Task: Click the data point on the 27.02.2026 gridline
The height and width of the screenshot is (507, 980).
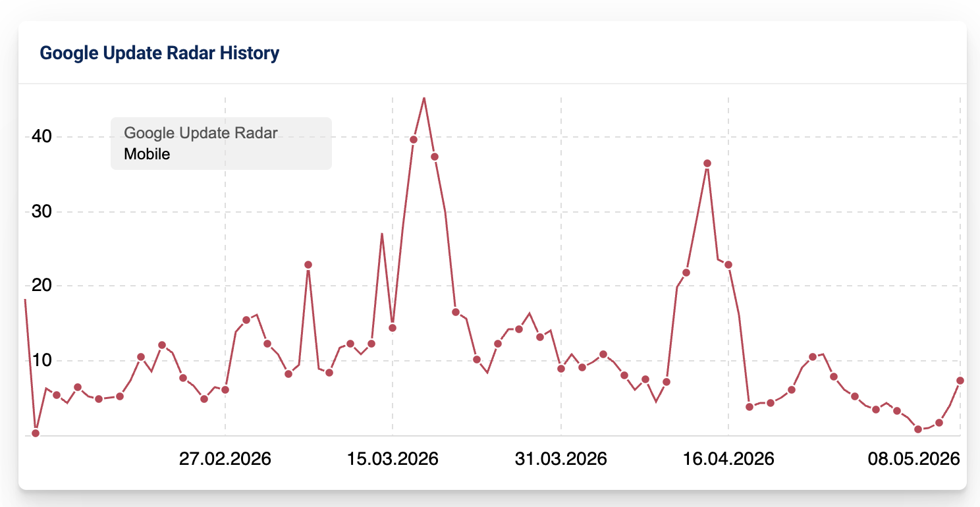Action: click(x=225, y=390)
